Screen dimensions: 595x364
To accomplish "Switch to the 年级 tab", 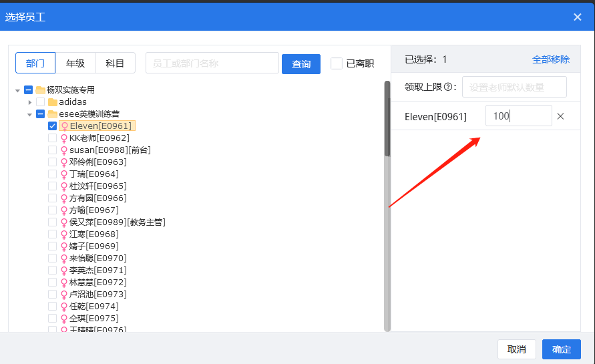I will tap(75, 63).
